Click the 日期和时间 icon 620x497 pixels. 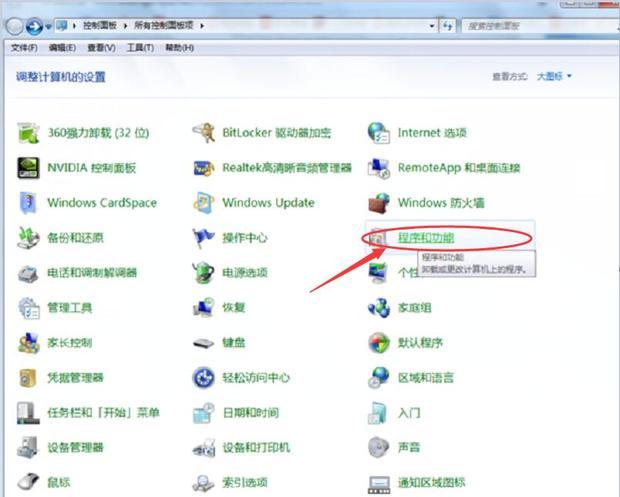204,413
